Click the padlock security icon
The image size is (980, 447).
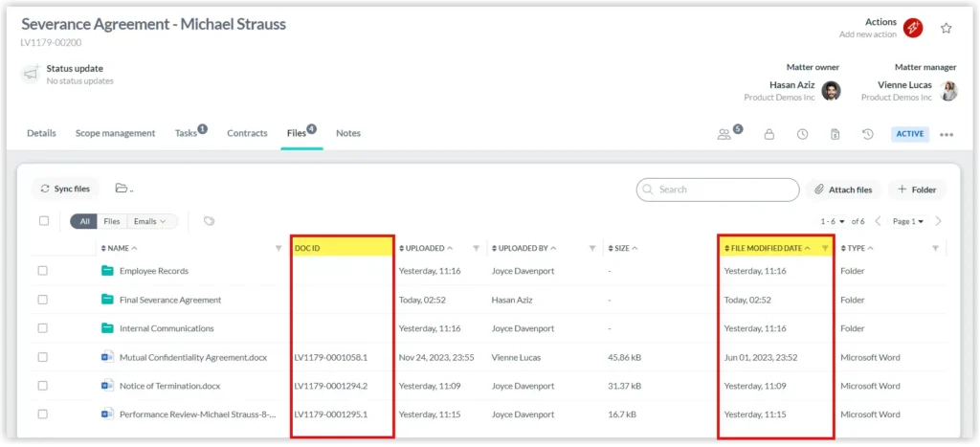pyautogui.click(x=769, y=134)
